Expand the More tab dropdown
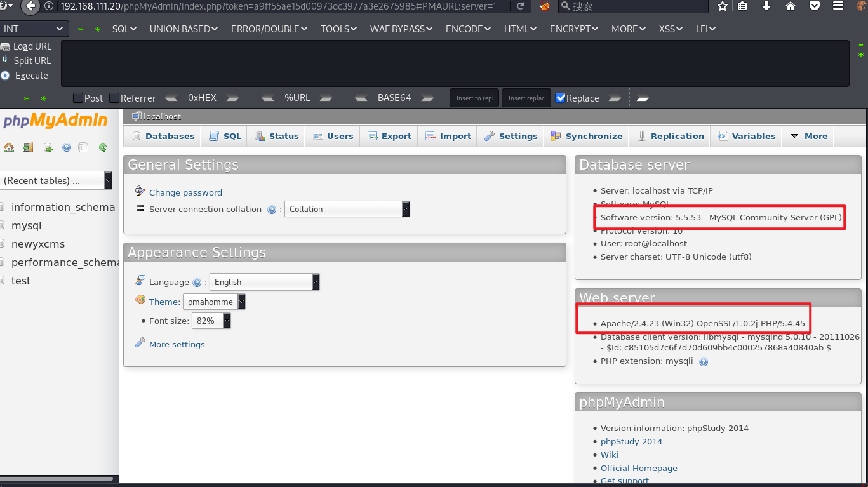The width and height of the screenshot is (868, 487). 808,136
